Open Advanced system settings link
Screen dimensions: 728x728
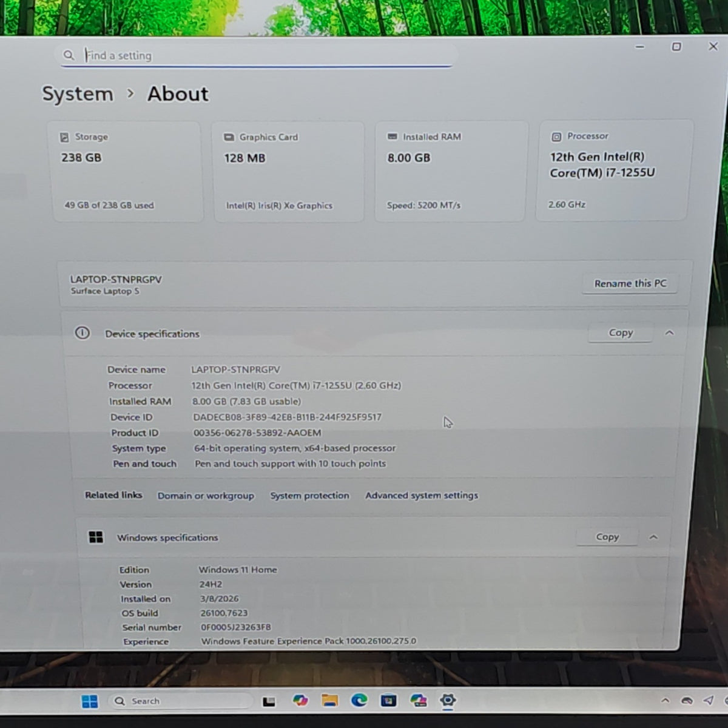point(422,496)
